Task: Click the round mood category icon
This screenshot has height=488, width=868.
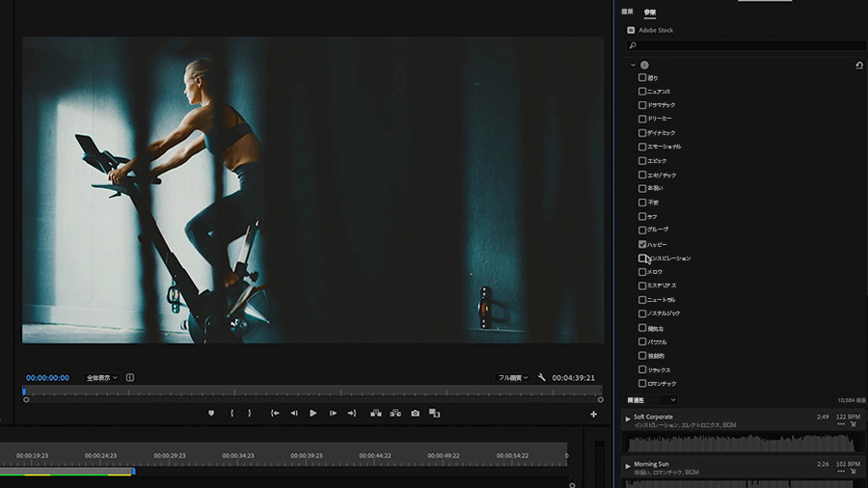Action: 644,65
